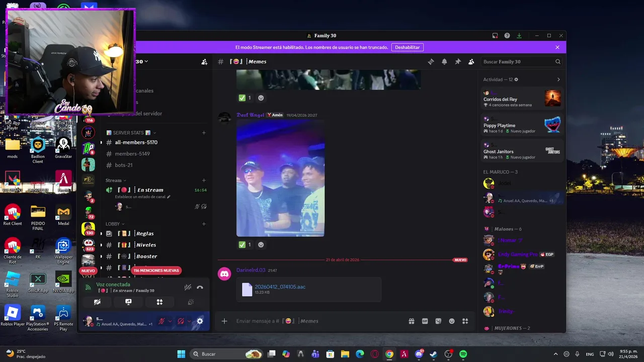Open Discord help question mark icon

click(507, 36)
